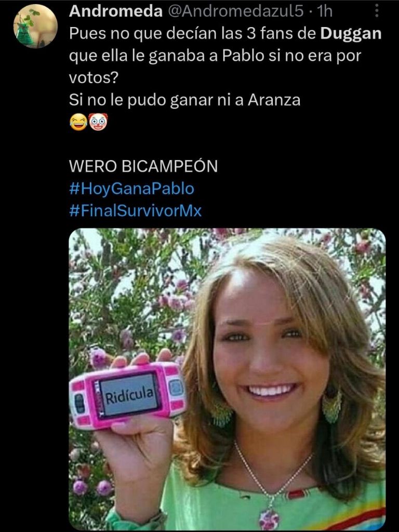Click the WERO BICAMPEÓN text line

click(143, 166)
